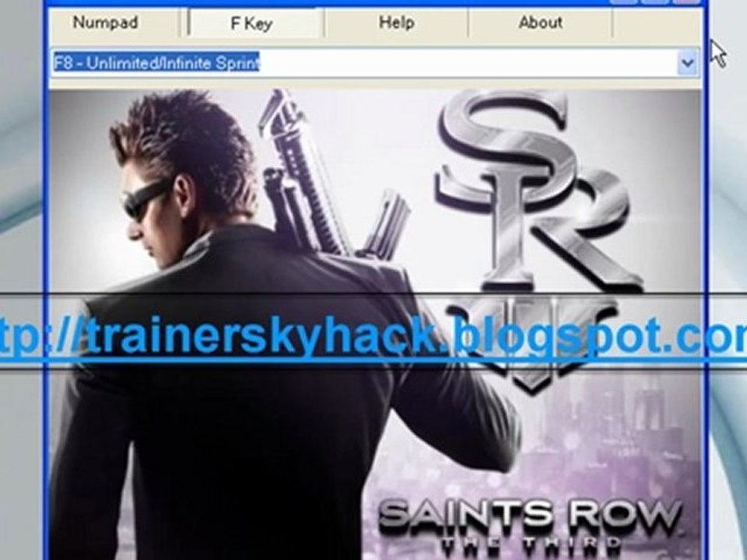Open the Help tab

coord(396,23)
